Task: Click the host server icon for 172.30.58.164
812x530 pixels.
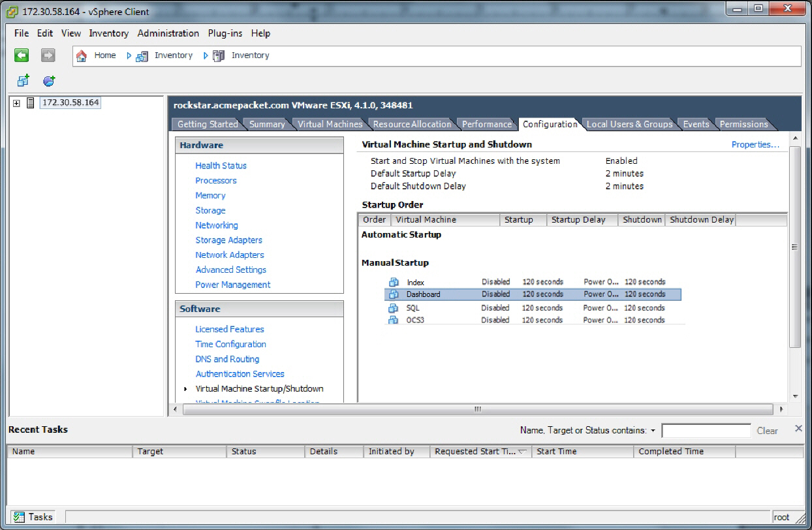Action: pyautogui.click(x=30, y=102)
